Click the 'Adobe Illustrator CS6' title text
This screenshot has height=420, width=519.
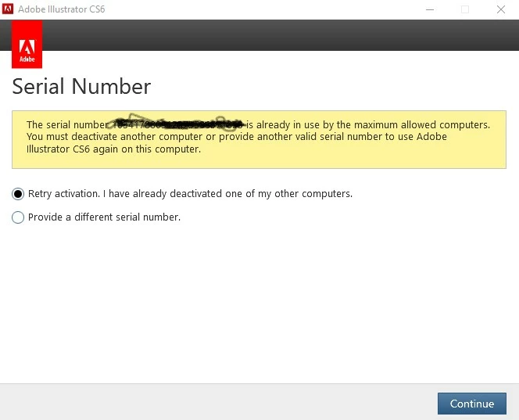[62, 9]
